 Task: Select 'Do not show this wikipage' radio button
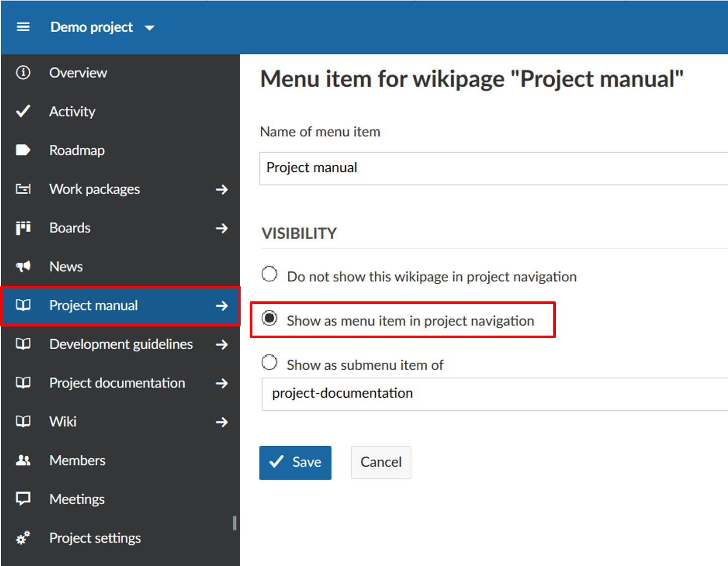click(x=269, y=274)
